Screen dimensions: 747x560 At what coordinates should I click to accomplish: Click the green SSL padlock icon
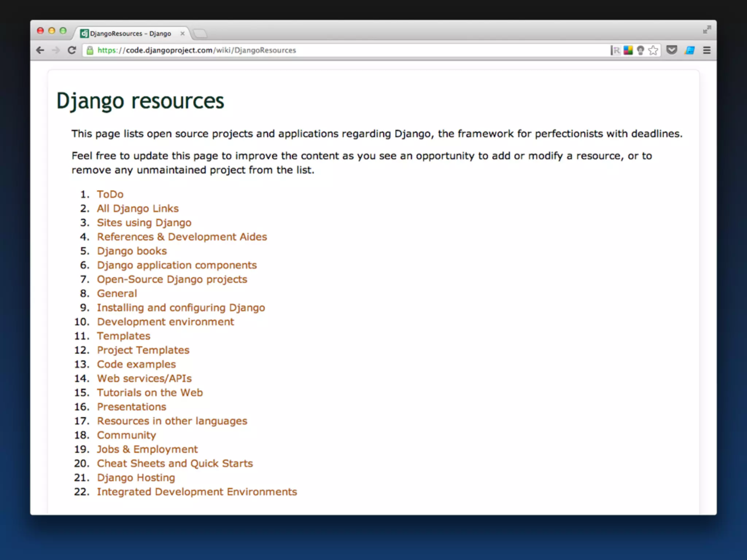tap(90, 50)
